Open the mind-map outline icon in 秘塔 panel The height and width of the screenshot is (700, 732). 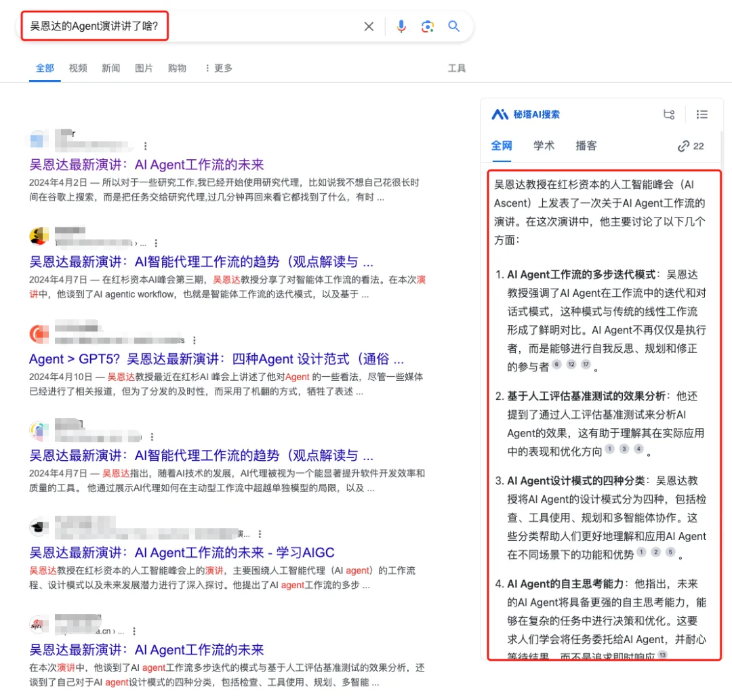coord(669,115)
